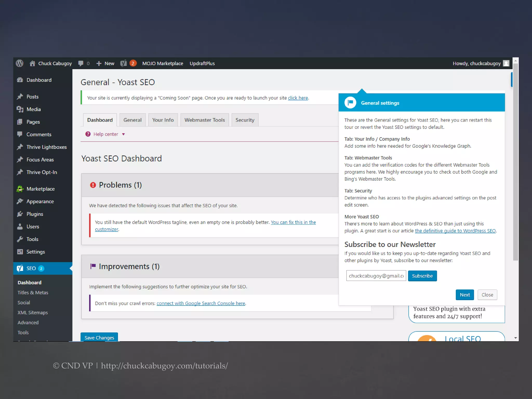Click 'Yoast SEO Dashboard' heading text
532x399 pixels.
(122, 158)
